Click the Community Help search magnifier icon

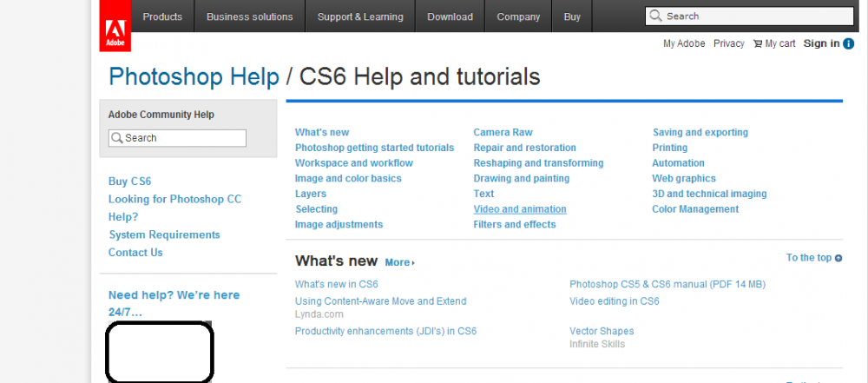pos(116,138)
